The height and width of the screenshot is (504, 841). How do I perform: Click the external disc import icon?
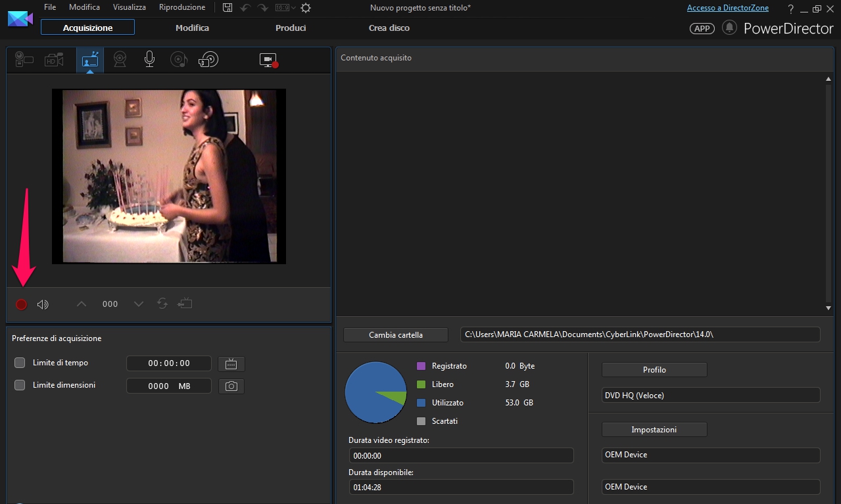click(x=208, y=60)
